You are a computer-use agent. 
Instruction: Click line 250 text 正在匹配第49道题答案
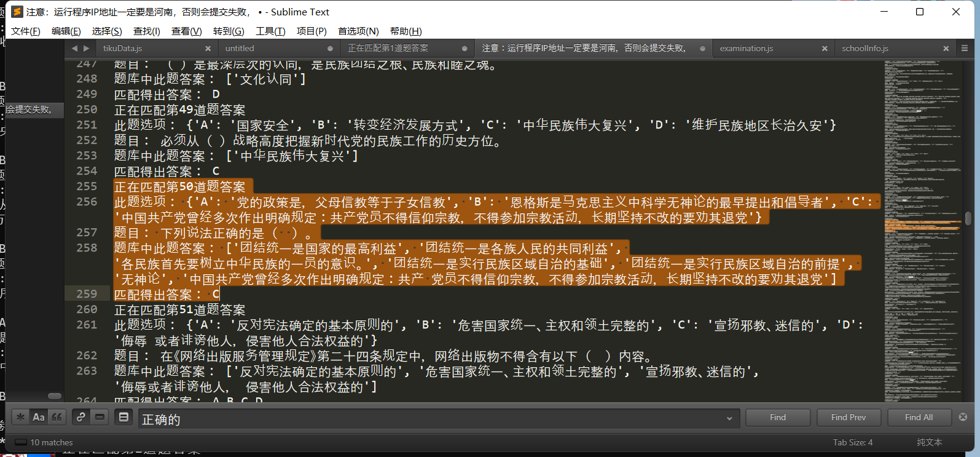(180, 110)
